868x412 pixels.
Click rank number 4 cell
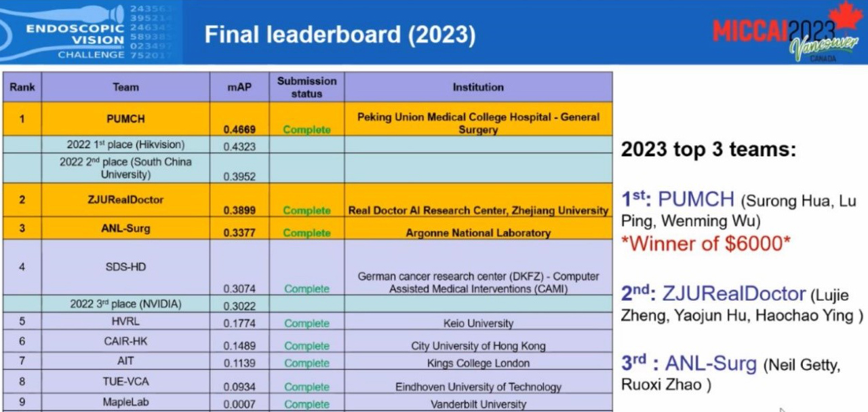click(x=22, y=267)
